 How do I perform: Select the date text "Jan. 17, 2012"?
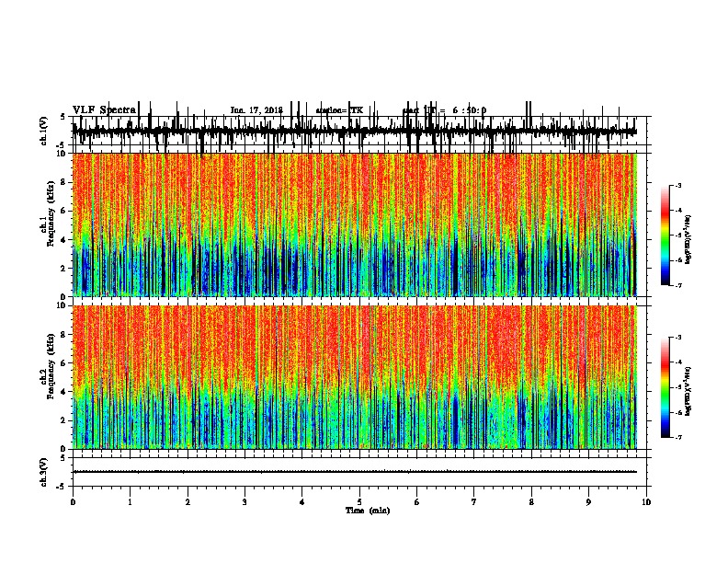pos(256,110)
